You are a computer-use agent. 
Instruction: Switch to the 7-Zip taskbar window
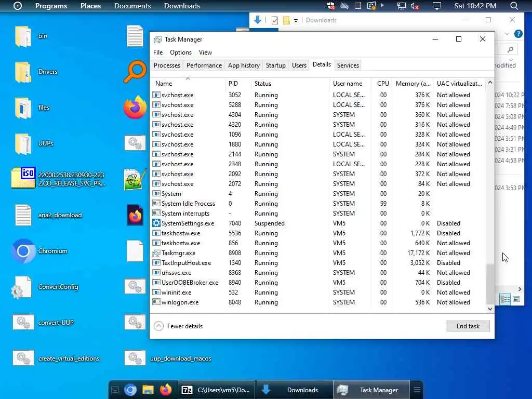[x=216, y=390]
